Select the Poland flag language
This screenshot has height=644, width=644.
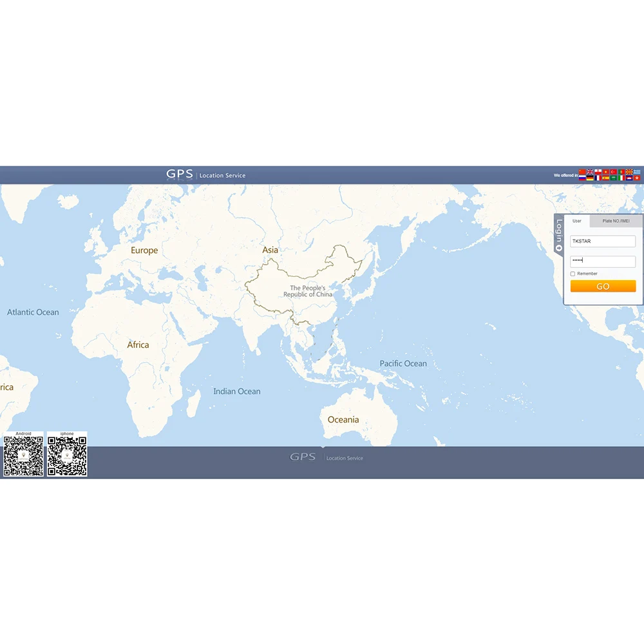coord(598,172)
